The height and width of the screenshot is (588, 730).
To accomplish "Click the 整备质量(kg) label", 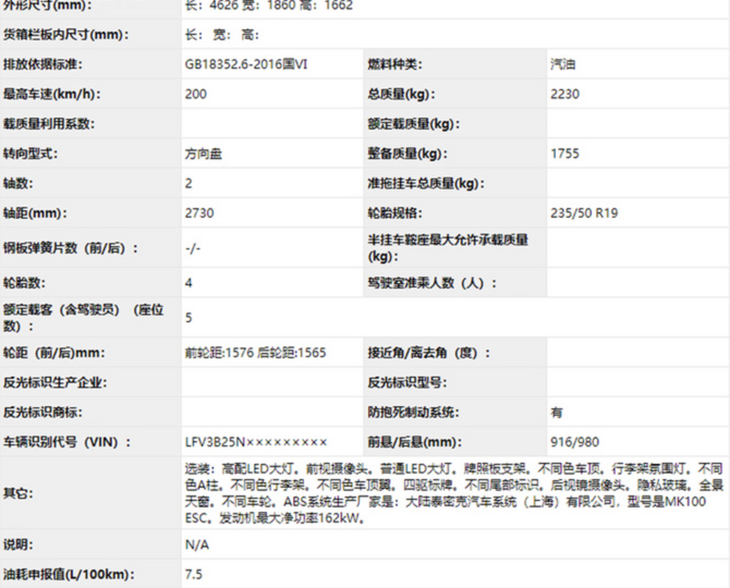I will (407, 154).
